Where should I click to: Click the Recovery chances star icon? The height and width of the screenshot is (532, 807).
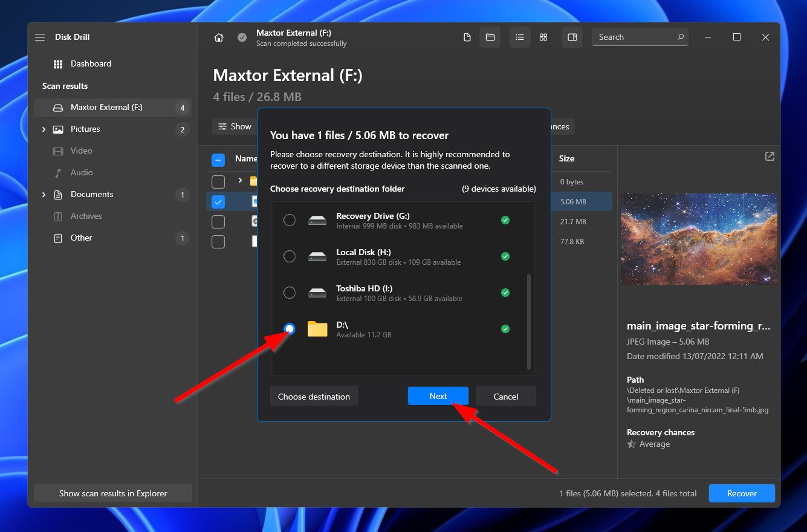coord(632,444)
